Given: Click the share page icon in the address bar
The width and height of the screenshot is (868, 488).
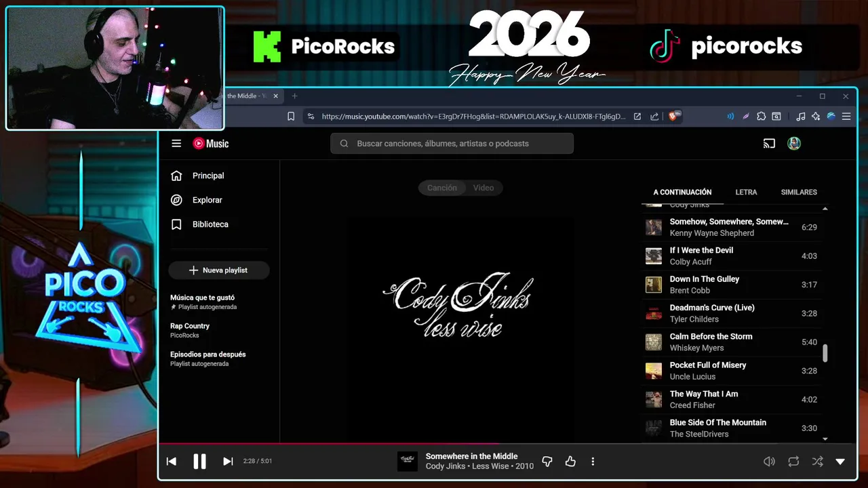Looking at the screenshot, I should (x=654, y=117).
